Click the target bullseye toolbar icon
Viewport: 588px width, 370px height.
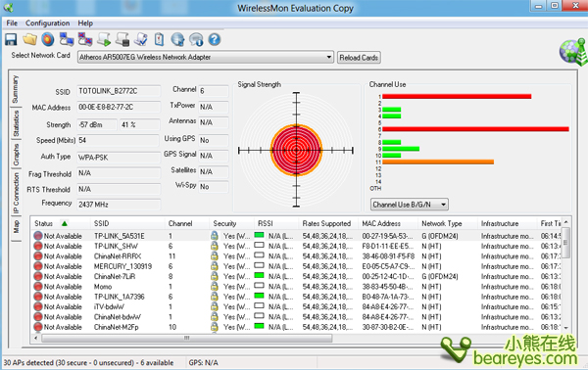click(x=48, y=39)
